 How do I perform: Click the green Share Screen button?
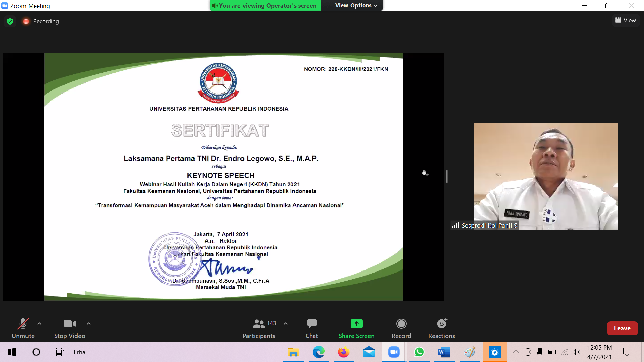coord(356,328)
